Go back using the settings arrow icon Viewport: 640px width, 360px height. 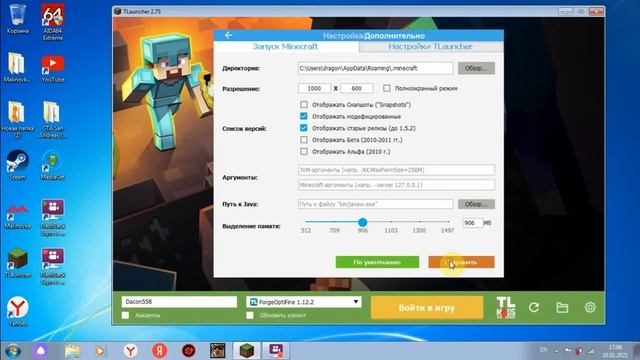228,36
